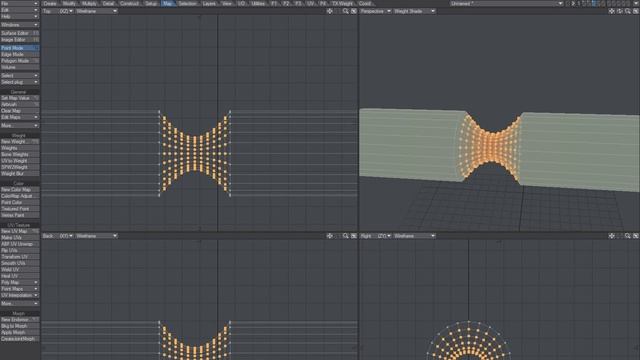This screenshot has height=360, width=640.
Task: Click the New Color Map button
Action: 20,190
